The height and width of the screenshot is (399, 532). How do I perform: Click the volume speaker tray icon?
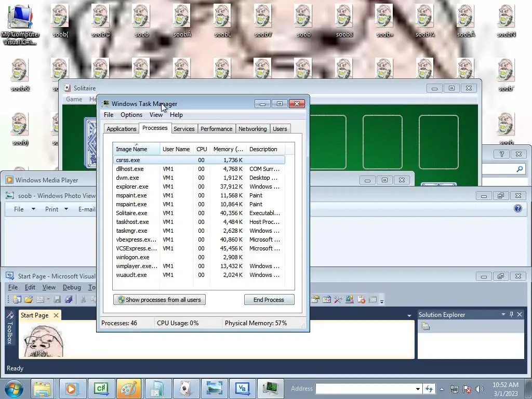coord(480,389)
